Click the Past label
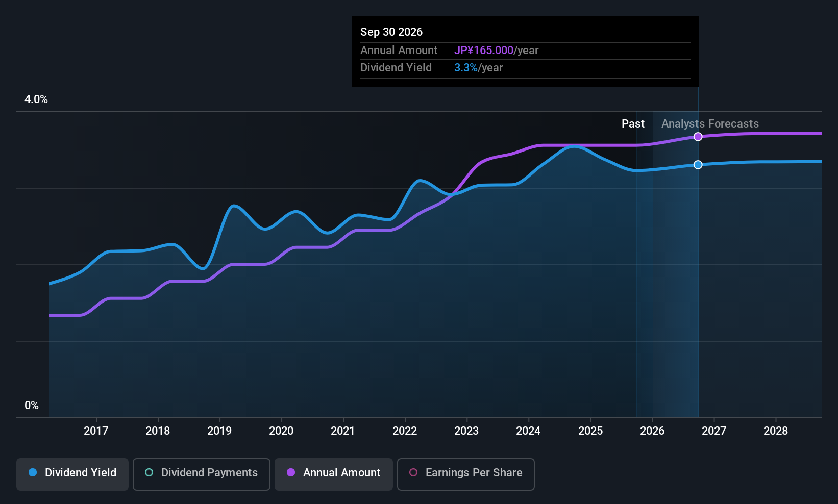This screenshot has height=504, width=838. tap(633, 124)
